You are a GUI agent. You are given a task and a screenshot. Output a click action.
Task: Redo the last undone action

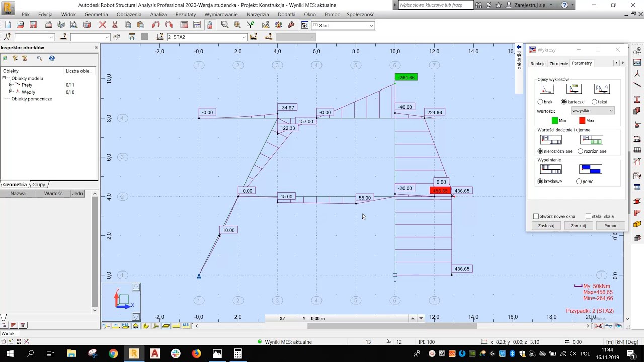pos(169,25)
